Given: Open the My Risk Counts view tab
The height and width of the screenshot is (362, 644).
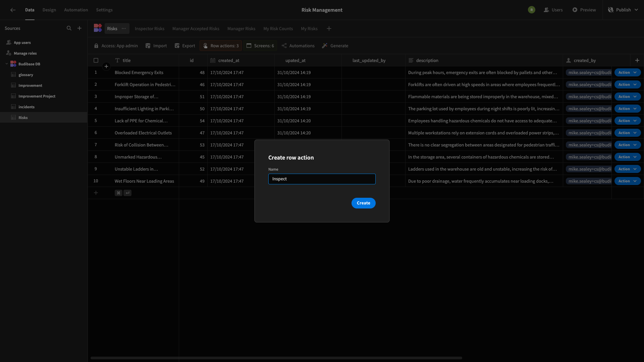Looking at the screenshot, I should (x=278, y=29).
